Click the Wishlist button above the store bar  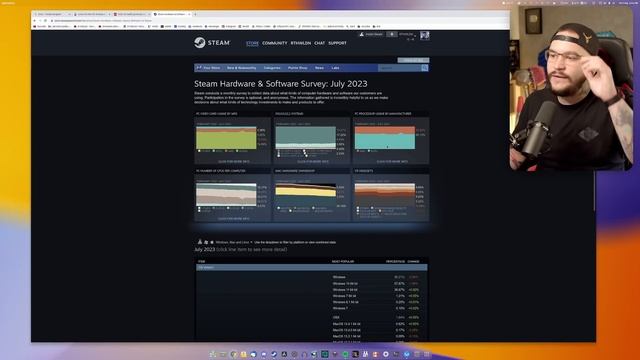pos(413,60)
